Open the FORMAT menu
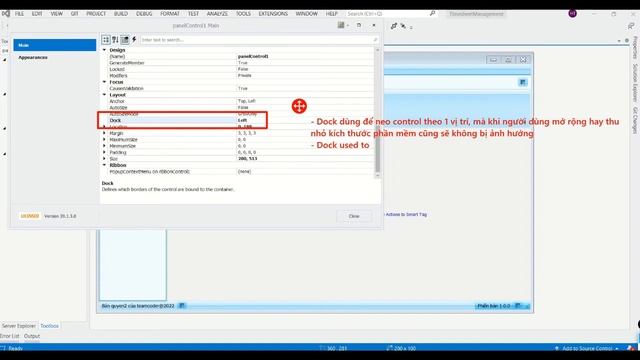 [x=170, y=13]
